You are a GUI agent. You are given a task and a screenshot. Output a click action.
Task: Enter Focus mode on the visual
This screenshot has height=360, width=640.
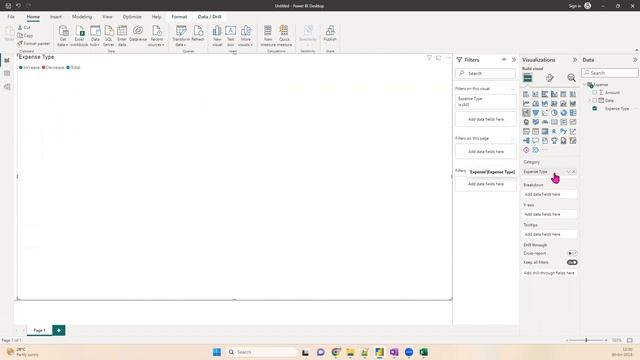pyautogui.click(x=439, y=58)
